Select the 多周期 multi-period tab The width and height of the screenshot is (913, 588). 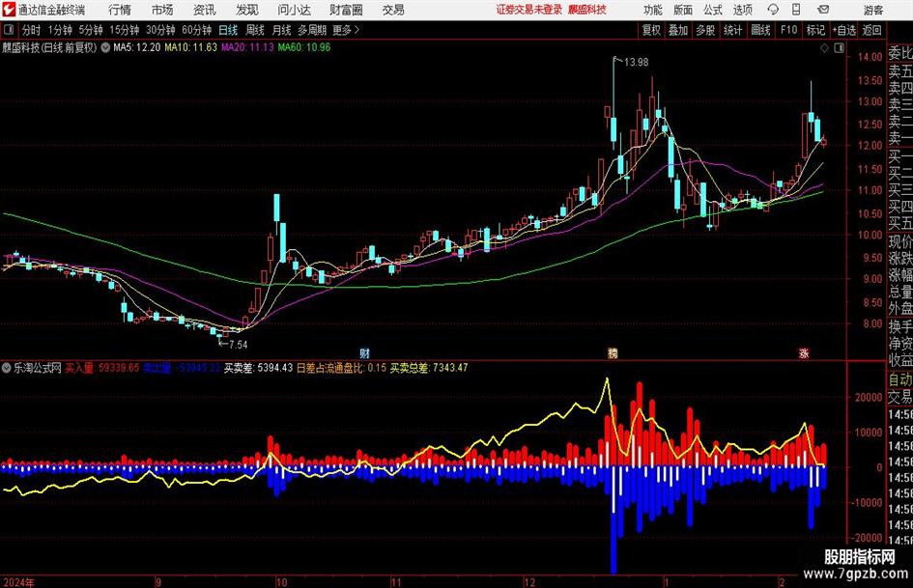(x=312, y=30)
